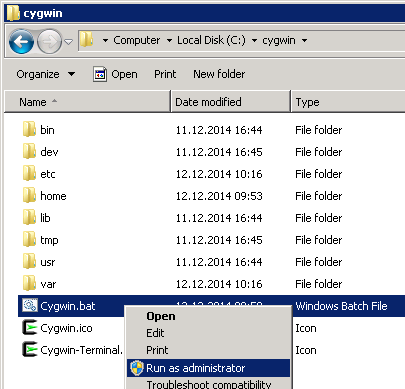Viewport: 405px width, 389px height.
Task: Click the folder icon in address bar
Action: point(86,40)
